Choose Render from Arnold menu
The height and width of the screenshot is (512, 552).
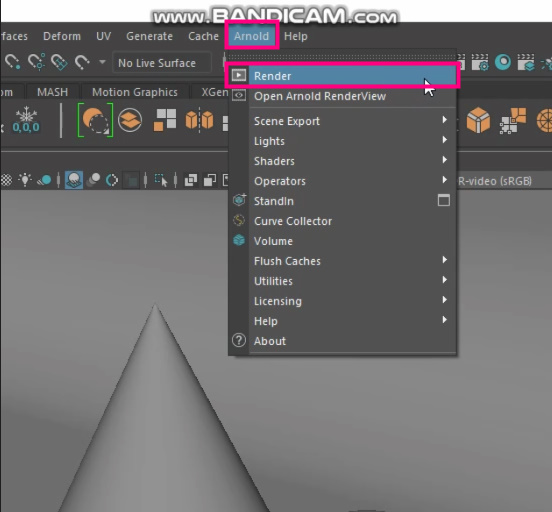tap(342, 76)
